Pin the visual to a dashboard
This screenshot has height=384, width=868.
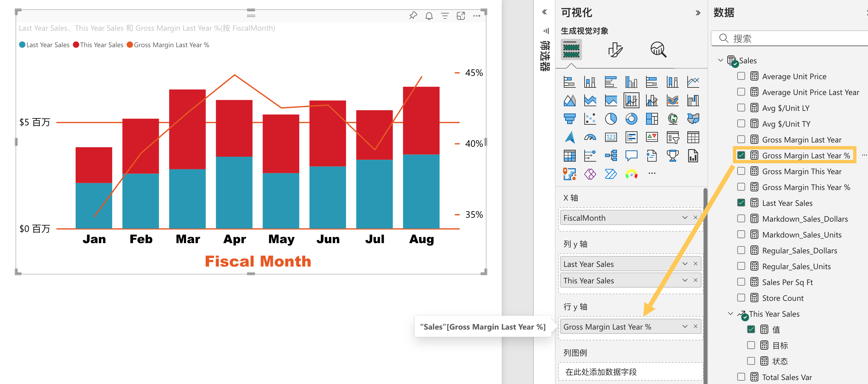click(x=413, y=16)
